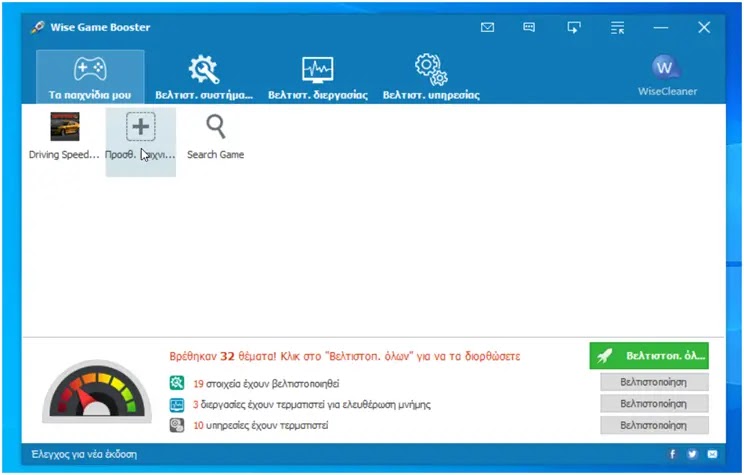Click Βελτιστοποίηση button for 3 διεργασίες row

click(x=654, y=404)
